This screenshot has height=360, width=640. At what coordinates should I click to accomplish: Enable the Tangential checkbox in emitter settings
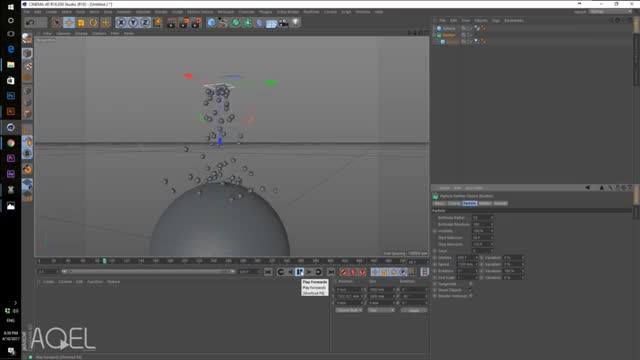pos(470,284)
